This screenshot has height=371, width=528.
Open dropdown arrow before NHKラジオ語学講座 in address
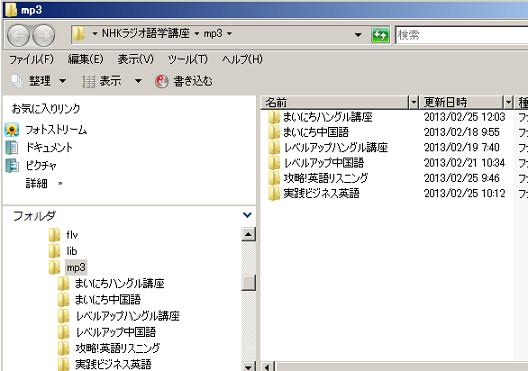(95, 34)
